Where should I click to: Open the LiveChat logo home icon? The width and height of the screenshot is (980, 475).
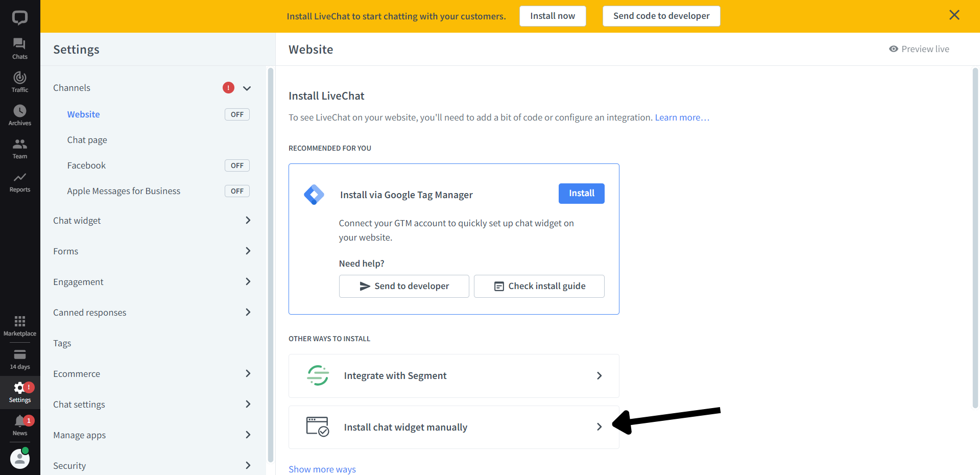click(20, 18)
